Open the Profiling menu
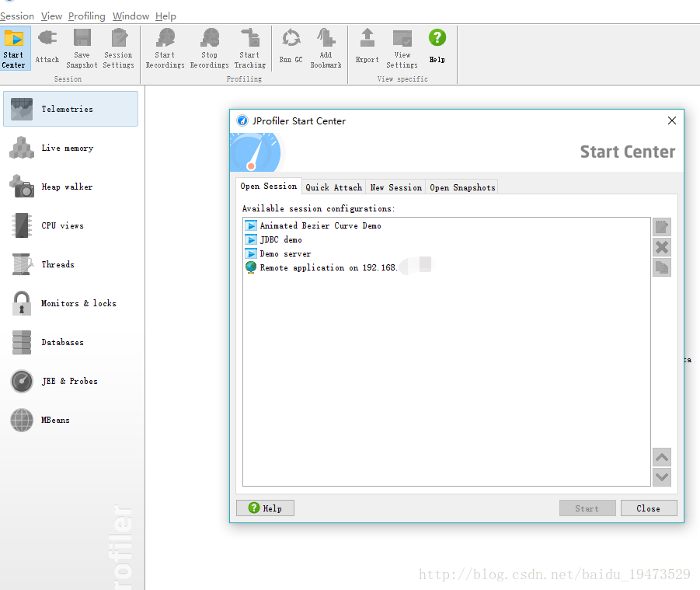Screen dimensions: 700x590 pyautogui.click(x=86, y=16)
